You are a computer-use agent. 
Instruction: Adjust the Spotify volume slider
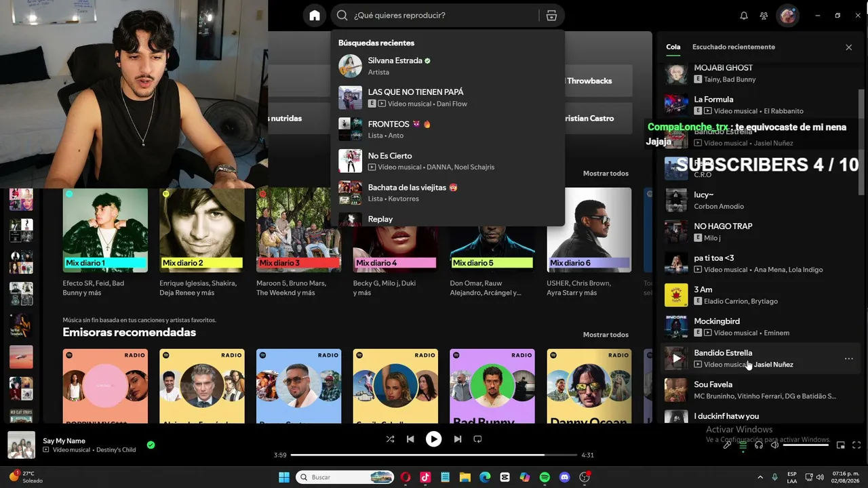pos(806,445)
